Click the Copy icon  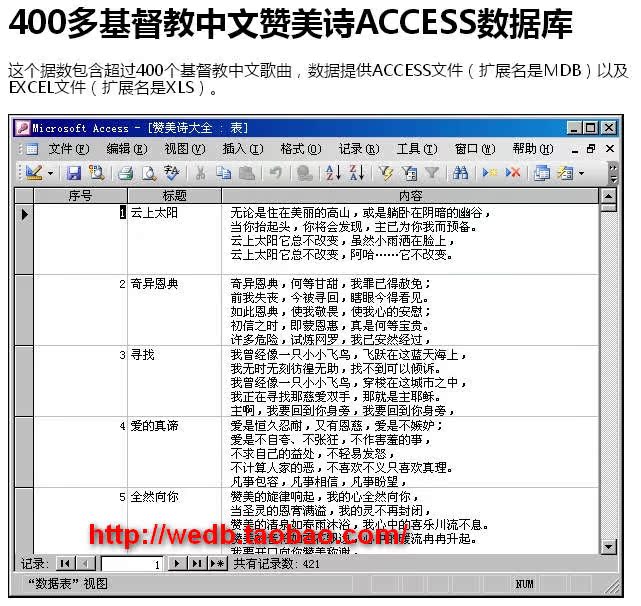[x=224, y=173]
